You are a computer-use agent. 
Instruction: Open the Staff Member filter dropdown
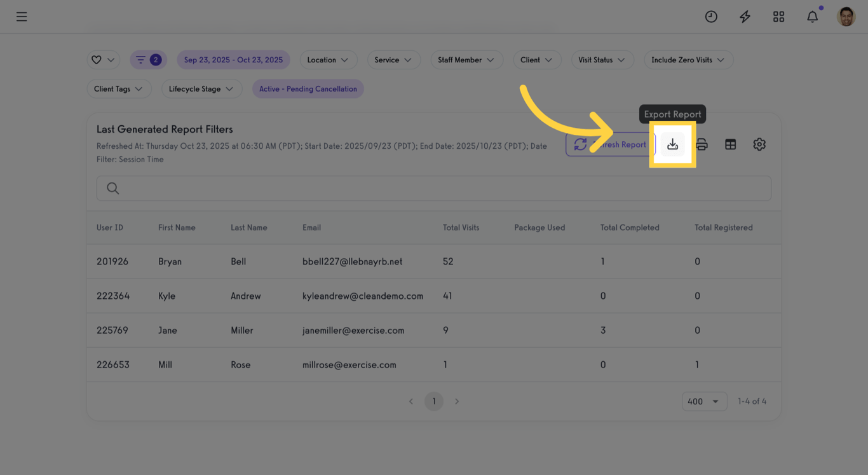467,59
